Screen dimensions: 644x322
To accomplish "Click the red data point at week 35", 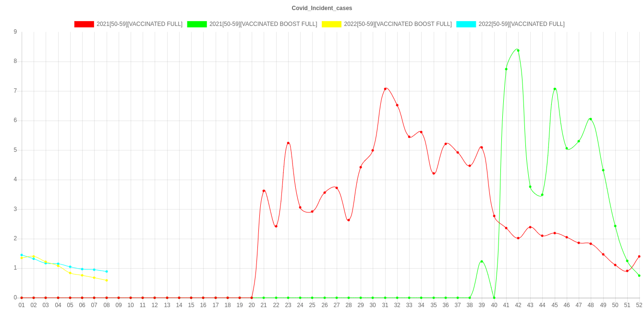I will (434, 173).
